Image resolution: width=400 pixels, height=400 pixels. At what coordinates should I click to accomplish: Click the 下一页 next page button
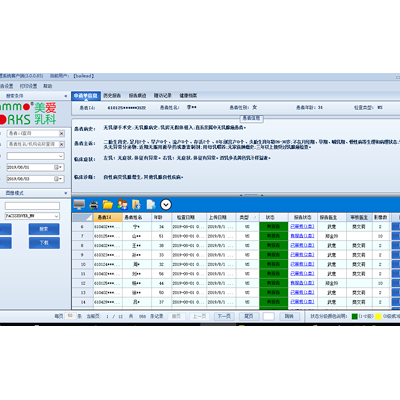224,316
